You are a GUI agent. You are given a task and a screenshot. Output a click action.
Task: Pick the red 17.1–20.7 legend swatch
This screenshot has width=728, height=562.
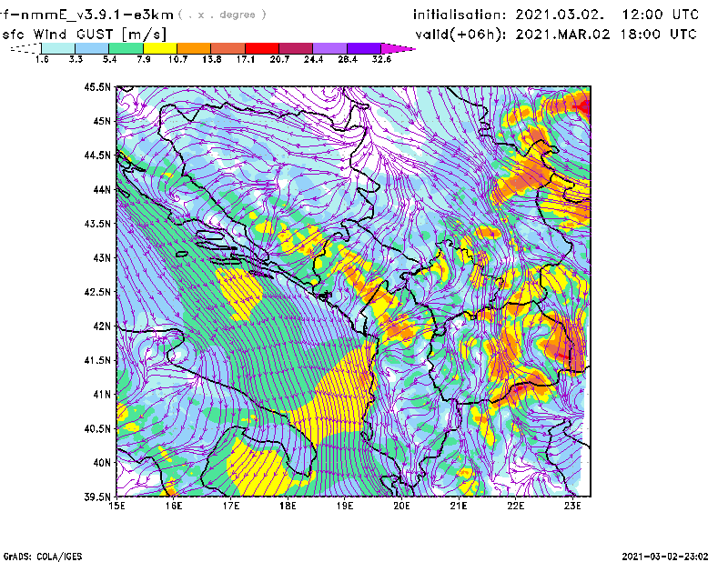pyautogui.click(x=262, y=48)
